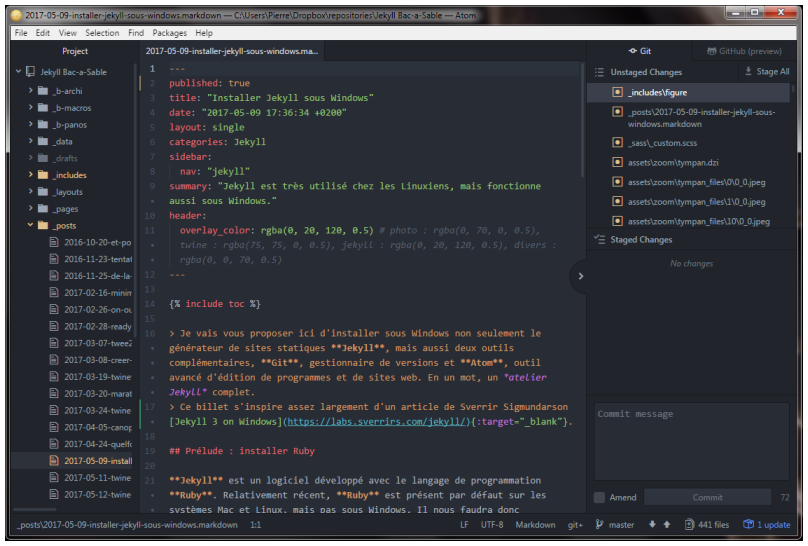Click the fetch down arrow in status bar
The image size is (808, 546).
point(652,524)
